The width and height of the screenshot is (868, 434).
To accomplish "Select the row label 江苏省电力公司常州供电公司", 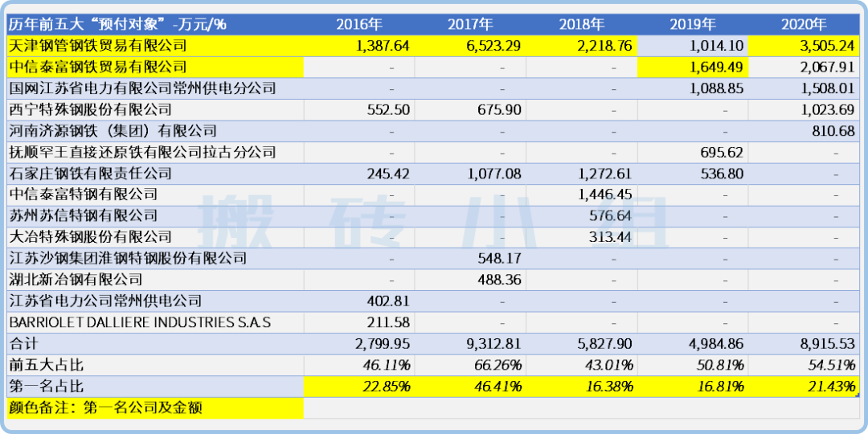I will tap(106, 301).
